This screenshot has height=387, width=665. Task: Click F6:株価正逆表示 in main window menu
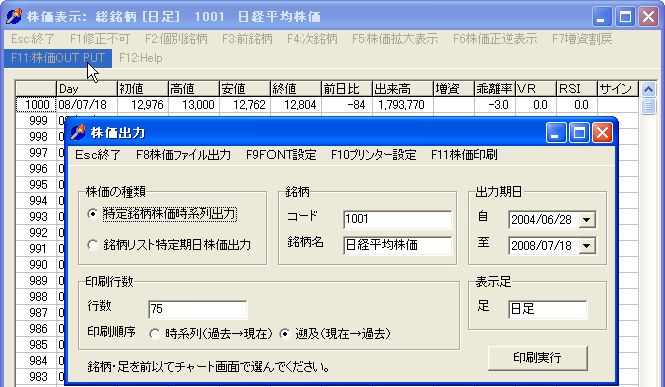click(495, 39)
